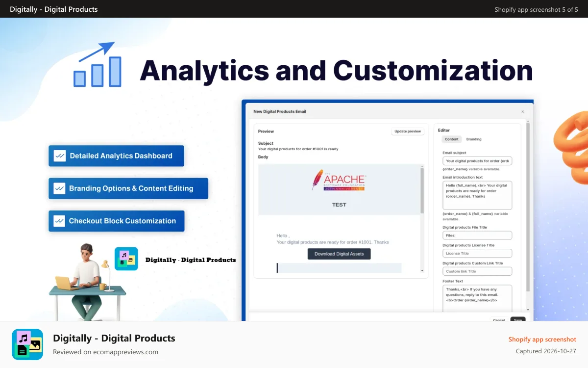Click the 'Editor' section heading
588x368 pixels.
click(444, 131)
